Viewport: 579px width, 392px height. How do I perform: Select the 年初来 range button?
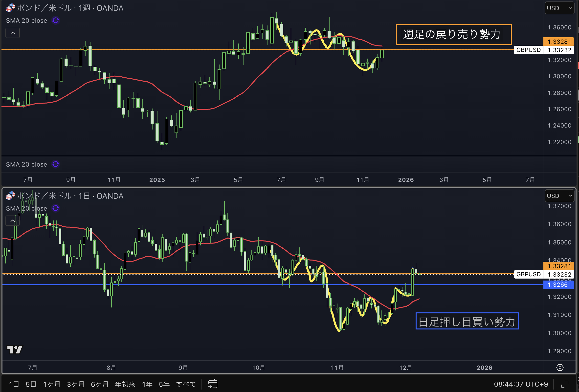(x=125, y=384)
